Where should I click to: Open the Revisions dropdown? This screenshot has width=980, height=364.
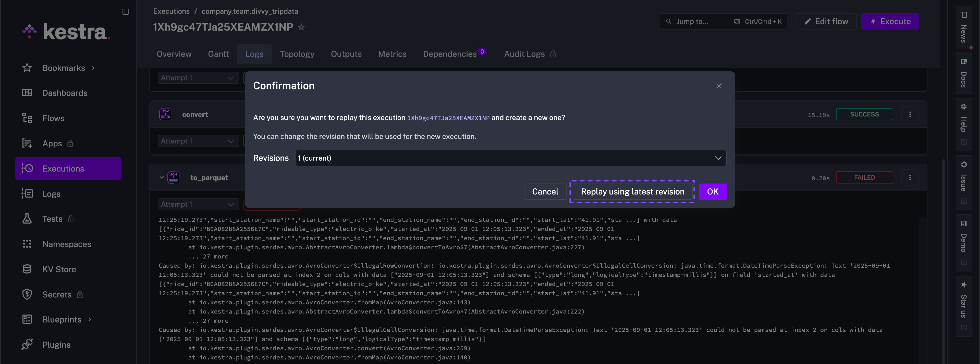[x=510, y=158]
